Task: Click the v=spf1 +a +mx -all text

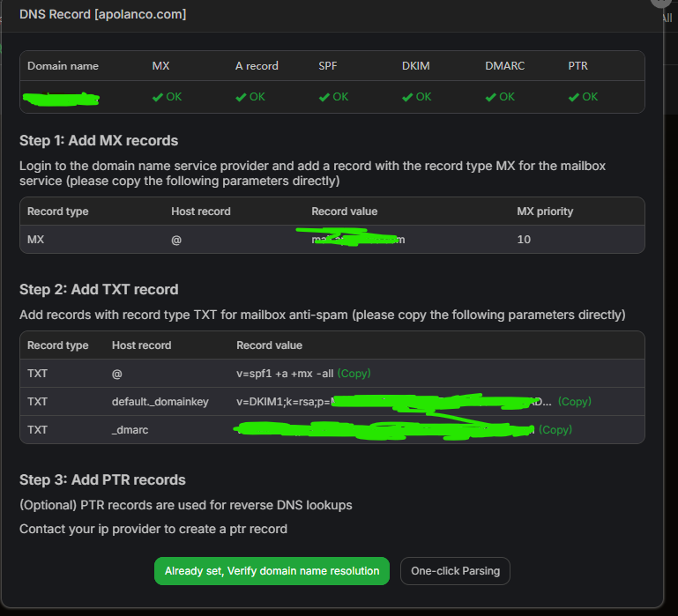Action: (284, 374)
